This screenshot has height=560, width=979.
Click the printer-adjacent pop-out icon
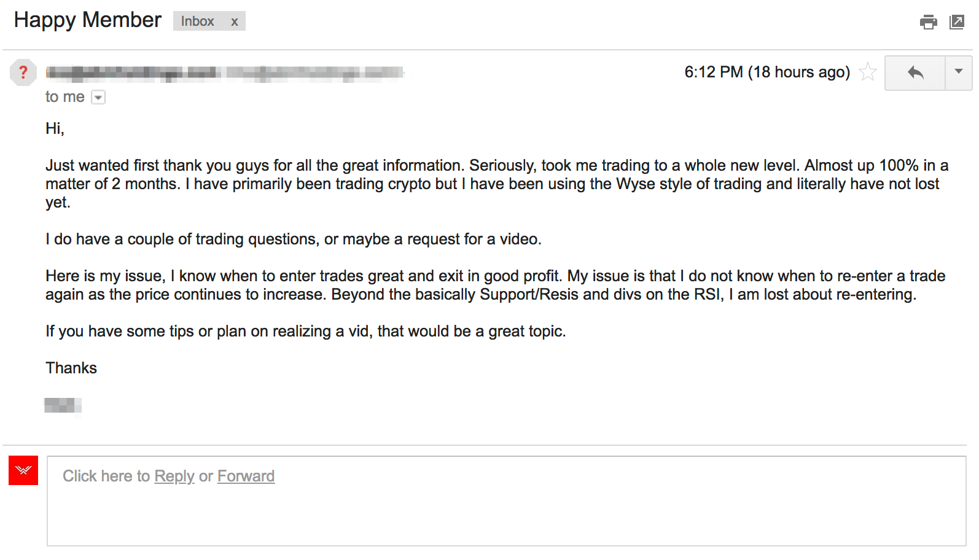[x=956, y=21]
